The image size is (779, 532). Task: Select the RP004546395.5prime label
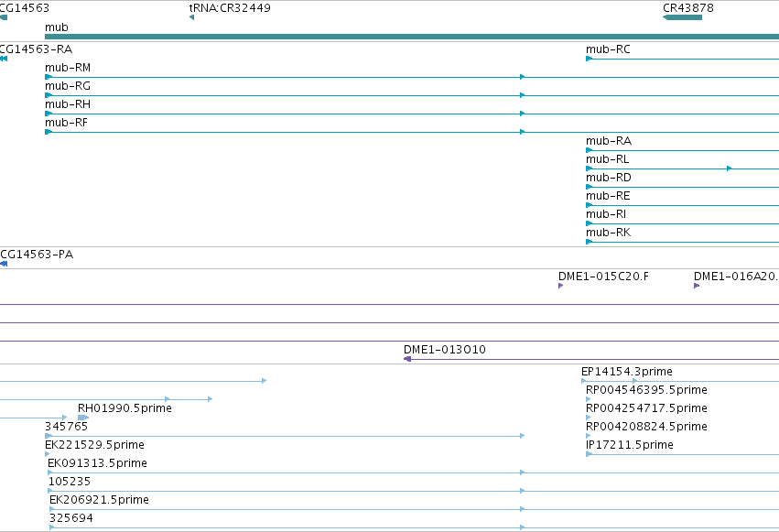click(646, 390)
